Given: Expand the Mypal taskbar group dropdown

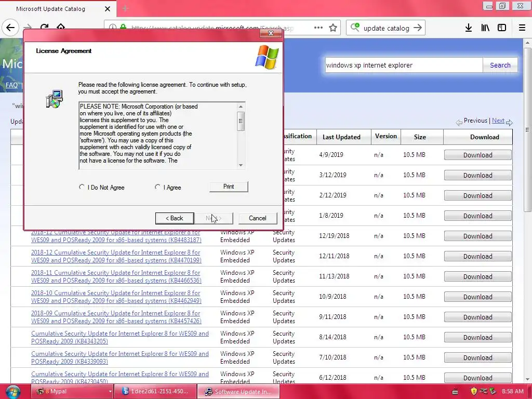Looking at the screenshot, I should pyautogui.click(x=110, y=392).
